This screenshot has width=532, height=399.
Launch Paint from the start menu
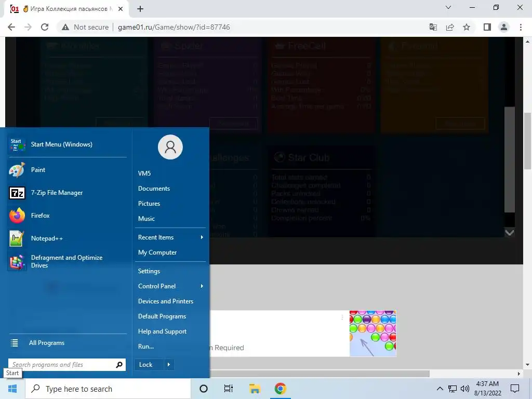67,170
